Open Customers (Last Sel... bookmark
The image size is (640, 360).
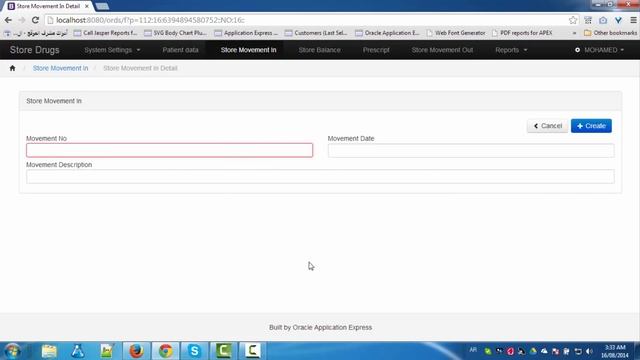tap(316, 33)
